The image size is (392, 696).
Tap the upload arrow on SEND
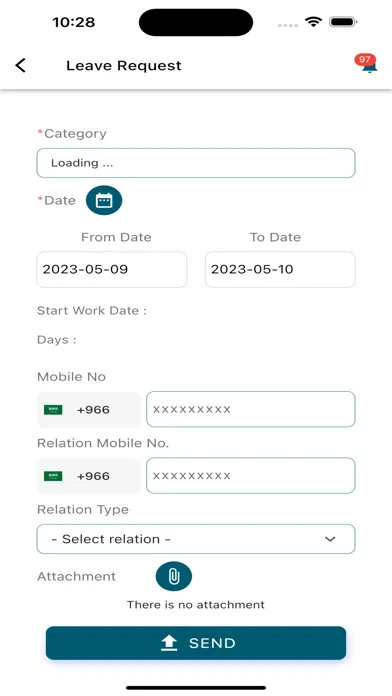click(169, 643)
